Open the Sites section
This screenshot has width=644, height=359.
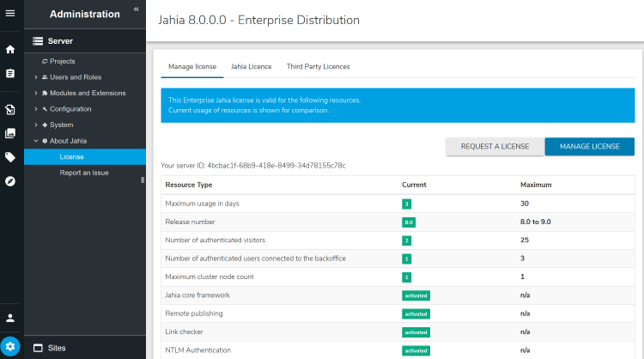pyautogui.click(x=85, y=348)
